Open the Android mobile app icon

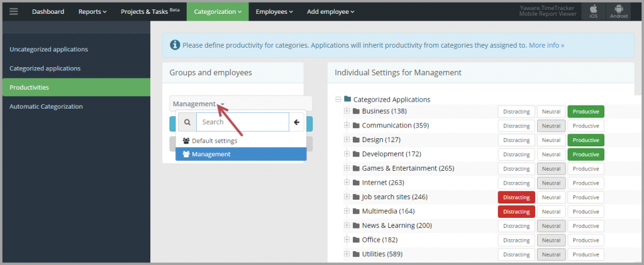click(x=619, y=11)
